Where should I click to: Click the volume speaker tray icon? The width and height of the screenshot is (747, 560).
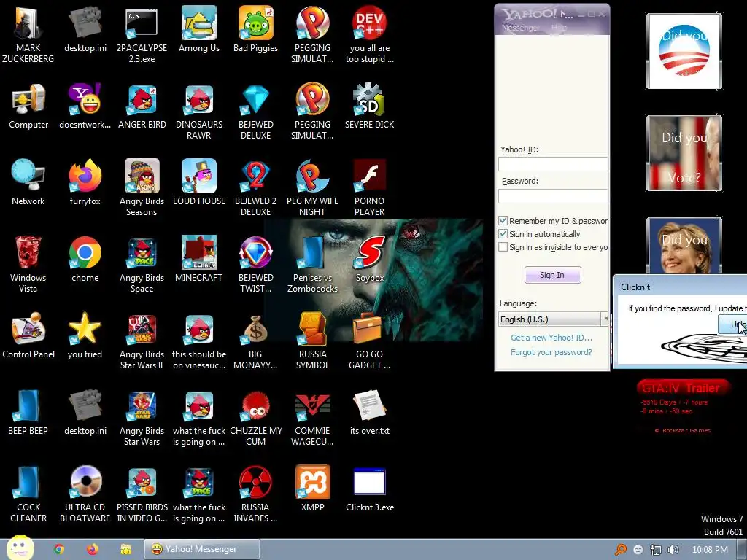coord(673,550)
